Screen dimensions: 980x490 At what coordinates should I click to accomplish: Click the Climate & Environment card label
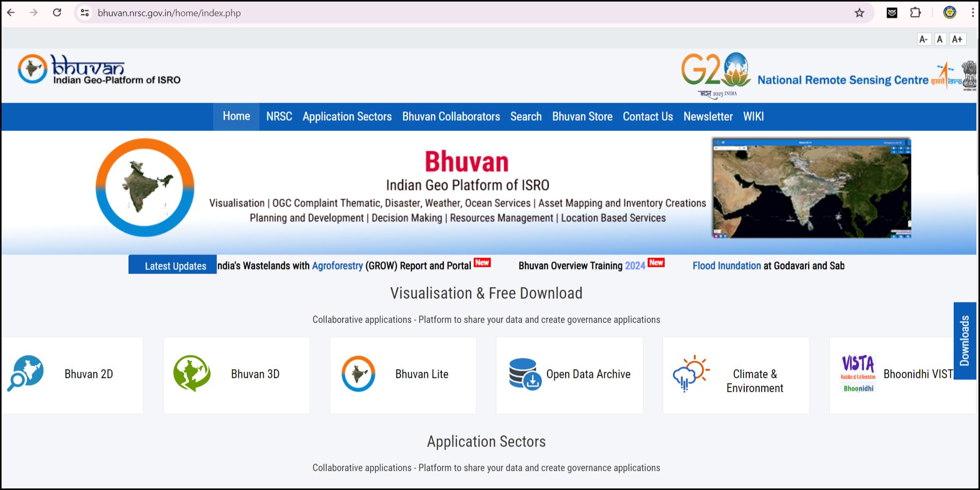point(755,381)
